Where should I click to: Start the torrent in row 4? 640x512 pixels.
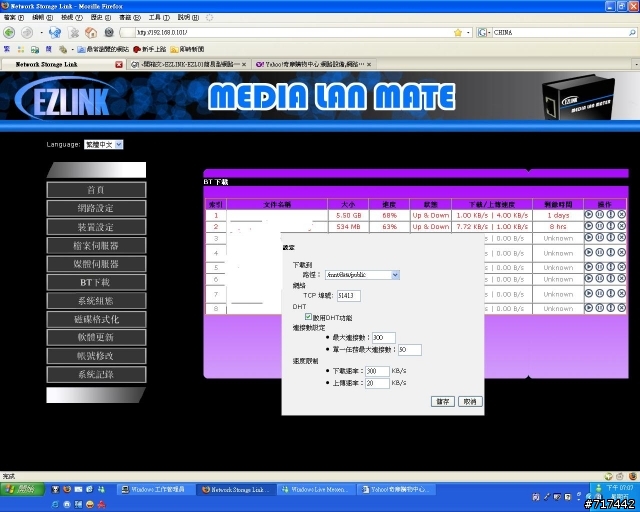pos(589,252)
